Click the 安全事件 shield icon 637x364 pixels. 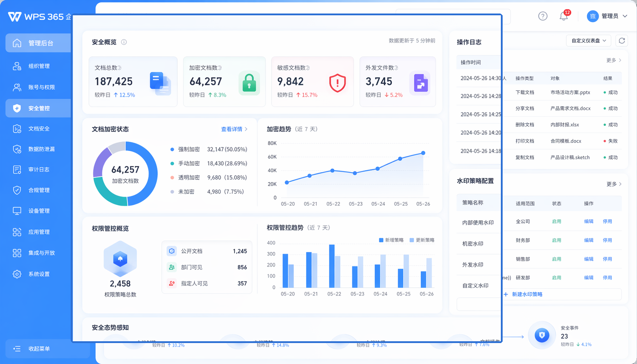click(x=542, y=335)
